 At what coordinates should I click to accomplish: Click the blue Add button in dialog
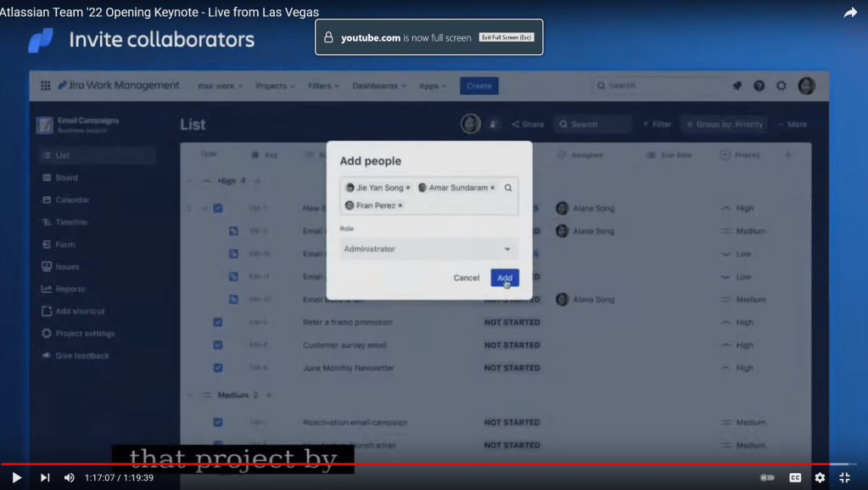(505, 278)
